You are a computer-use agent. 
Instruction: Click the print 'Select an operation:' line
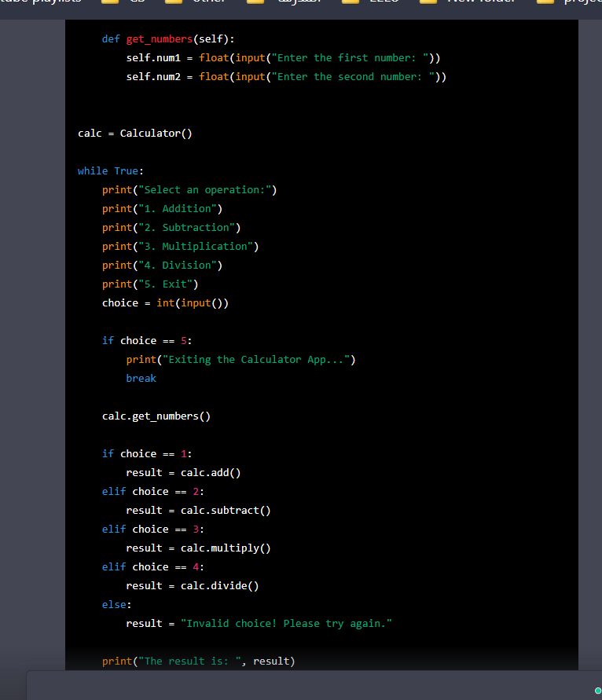point(189,190)
